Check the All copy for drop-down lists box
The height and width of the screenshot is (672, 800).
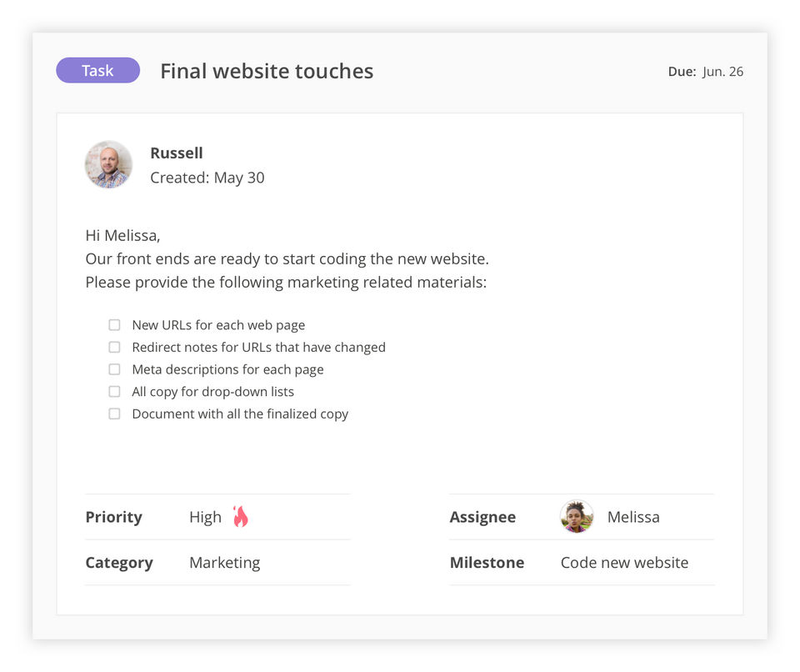(x=114, y=391)
